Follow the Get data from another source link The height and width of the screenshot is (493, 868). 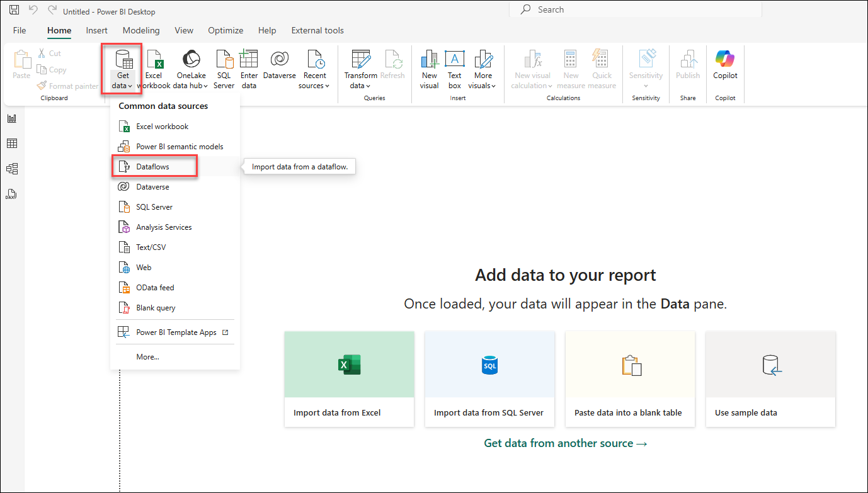pos(566,443)
